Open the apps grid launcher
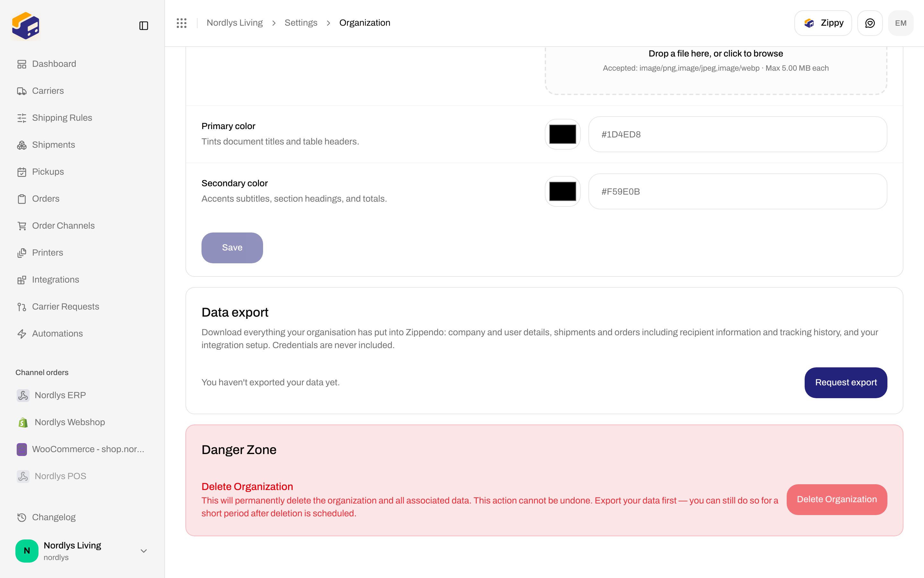This screenshot has height=578, width=924. [181, 23]
